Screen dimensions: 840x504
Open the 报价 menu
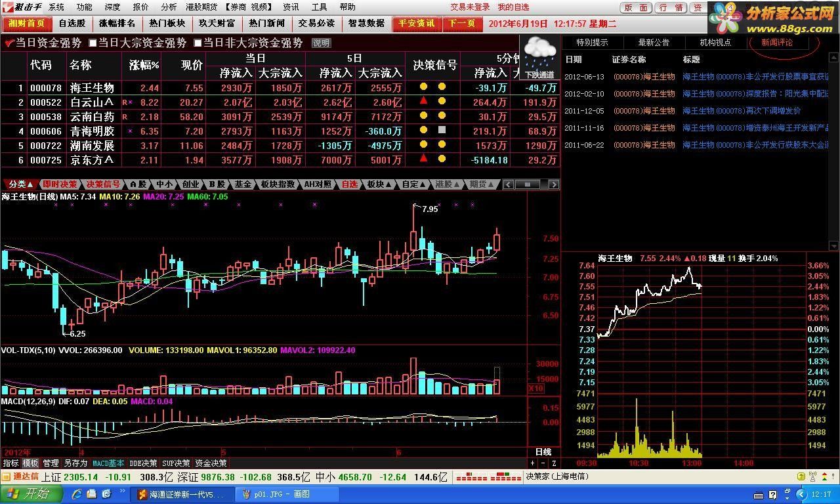[x=140, y=7]
